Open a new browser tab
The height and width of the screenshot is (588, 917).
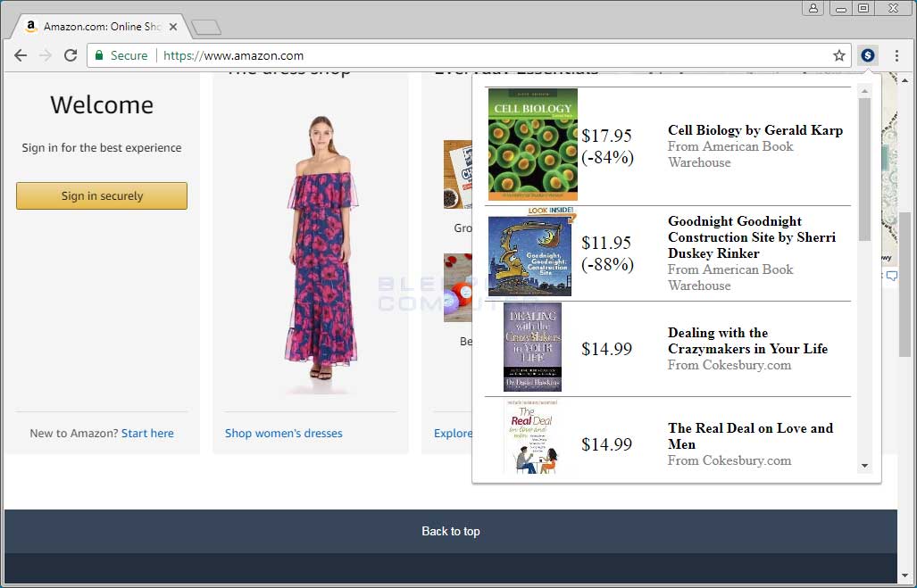point(206,27)
